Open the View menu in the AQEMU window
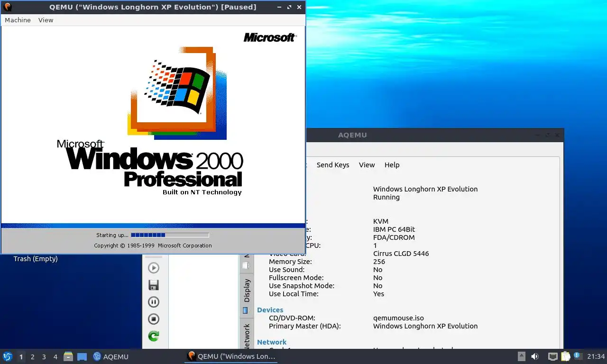Screen dimensions: 607x364 [x=367, y=165]
